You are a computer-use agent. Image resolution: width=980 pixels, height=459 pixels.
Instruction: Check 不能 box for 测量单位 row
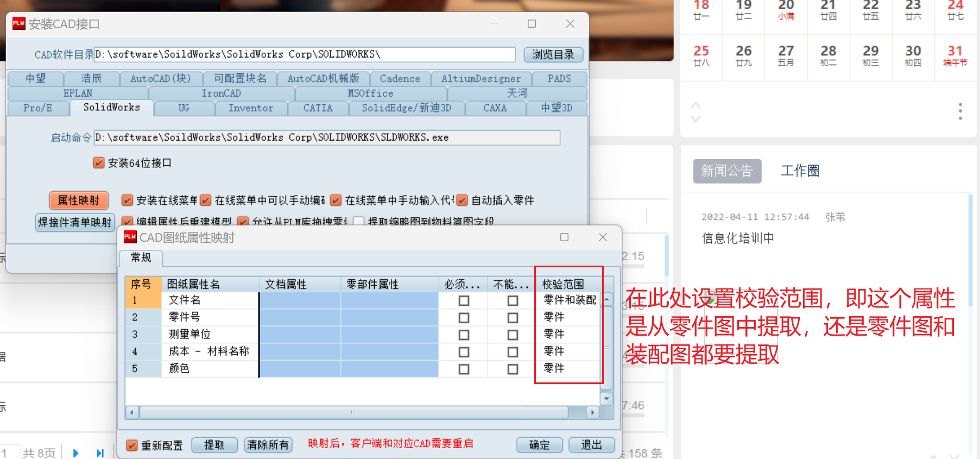513,335
